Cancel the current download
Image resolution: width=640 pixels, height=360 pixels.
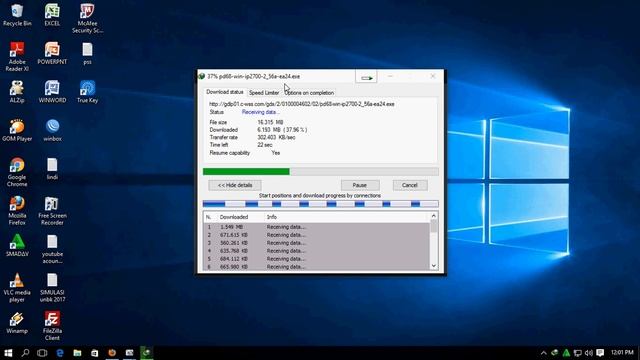coord(410,185)
